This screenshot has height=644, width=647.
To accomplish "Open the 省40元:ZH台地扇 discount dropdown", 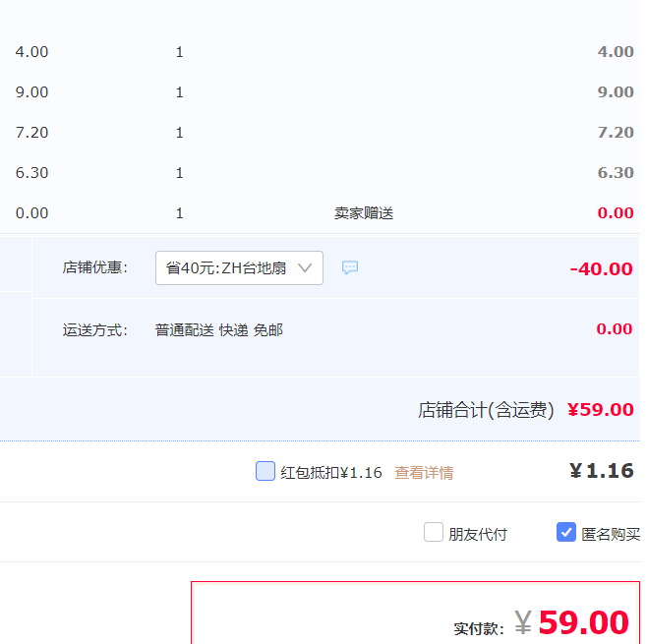I will (x=239, y=267).
